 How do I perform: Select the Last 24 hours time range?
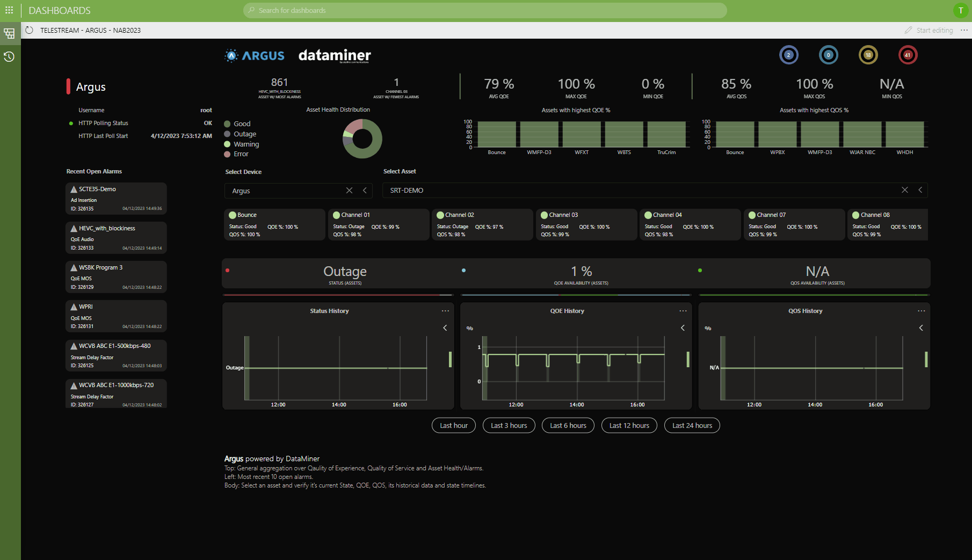point(692,426)
